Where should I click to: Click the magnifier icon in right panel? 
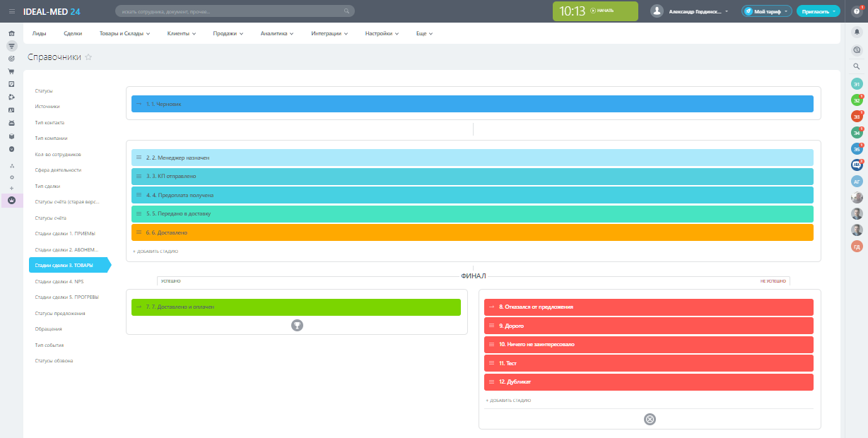coord(857,66)
